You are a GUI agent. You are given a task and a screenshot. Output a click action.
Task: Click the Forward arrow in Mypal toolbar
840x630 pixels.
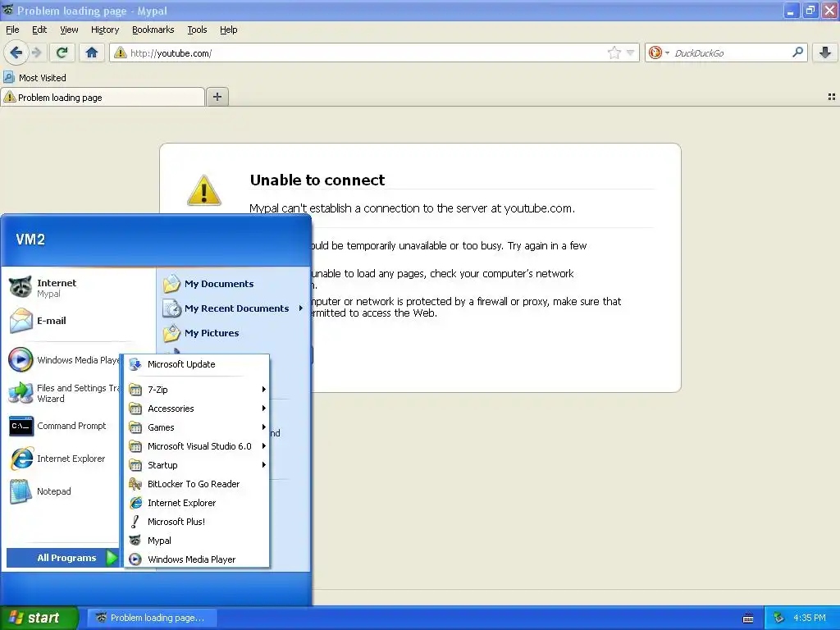[x=36, y=52]
